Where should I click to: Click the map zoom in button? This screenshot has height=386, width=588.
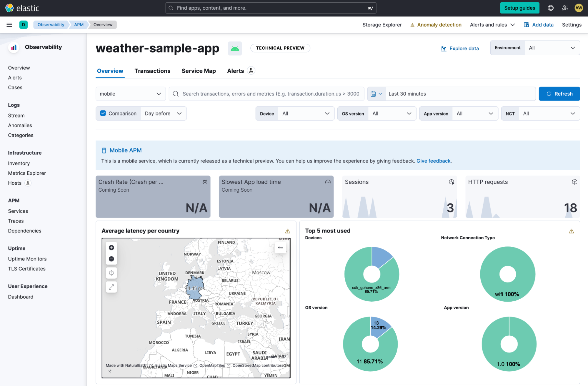111,248
